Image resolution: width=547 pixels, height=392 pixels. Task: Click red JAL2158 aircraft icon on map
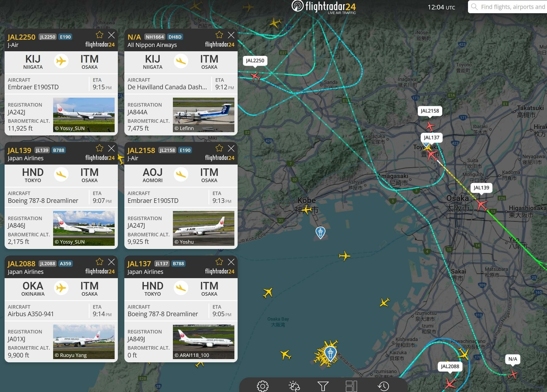coord(430,126)
